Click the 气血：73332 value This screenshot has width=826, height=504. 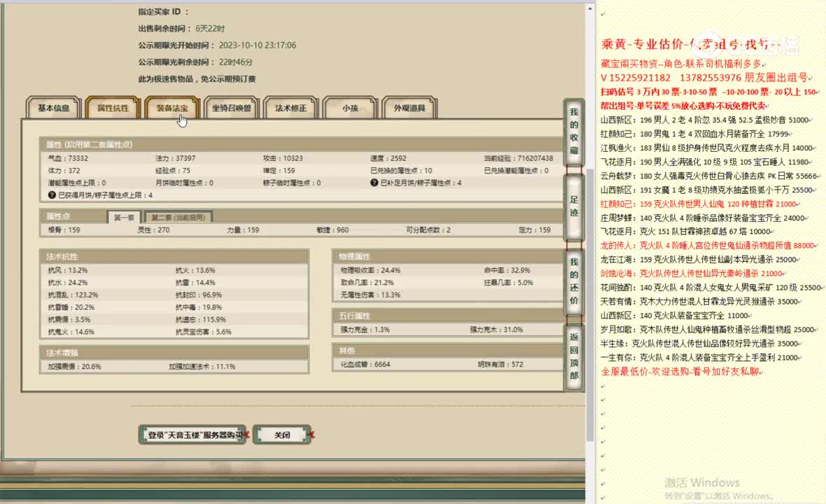point(68,158)
